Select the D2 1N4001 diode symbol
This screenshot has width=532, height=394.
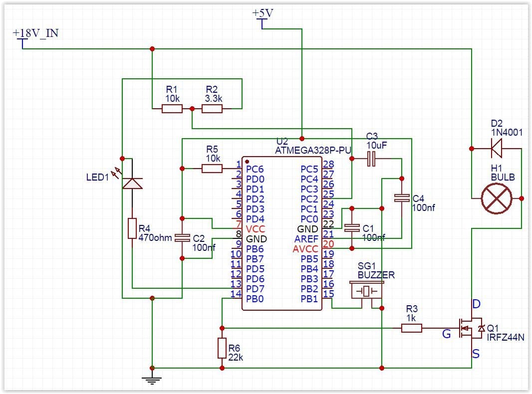click(497, 149)
